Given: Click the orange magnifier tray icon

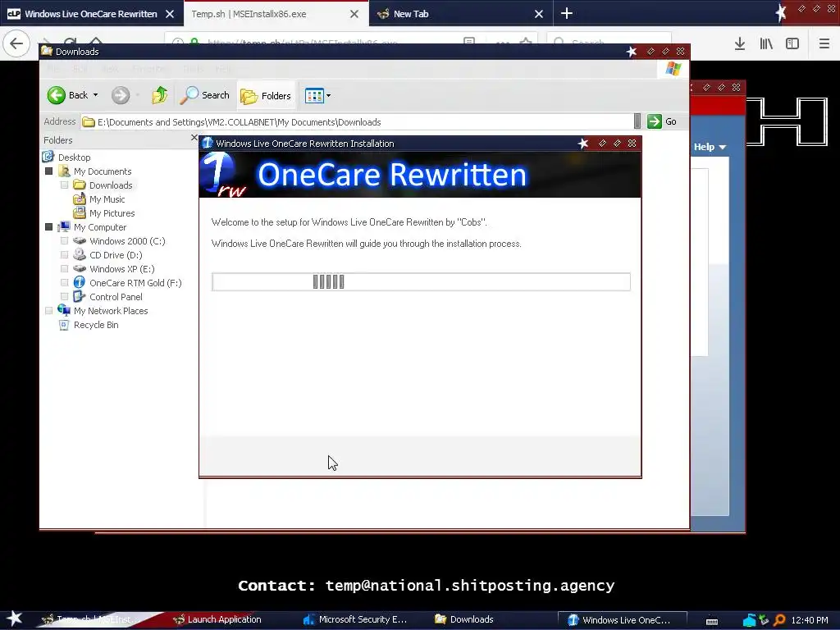Looking at the screenshot, I should 779,620.
